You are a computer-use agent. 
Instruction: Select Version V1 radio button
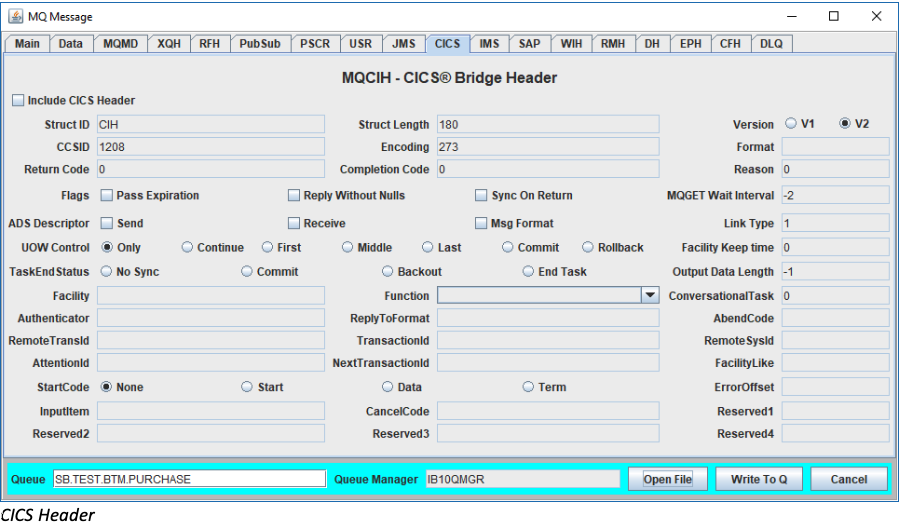click(791, 124)
